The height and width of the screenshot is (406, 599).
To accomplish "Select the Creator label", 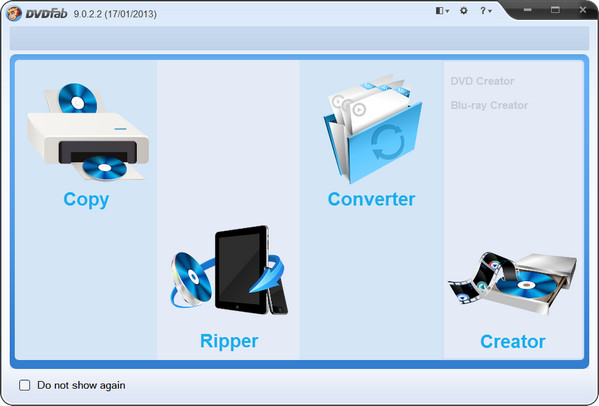I will (x=513, y=341).
